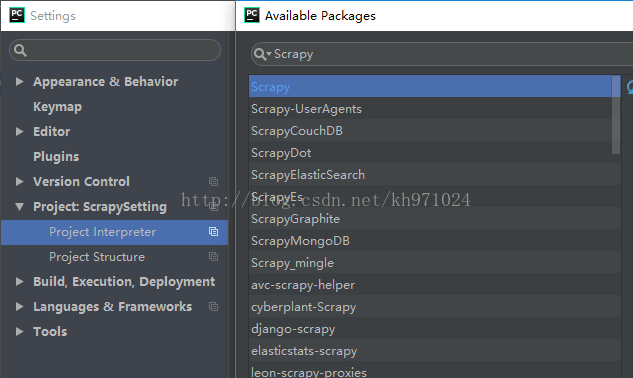Viewport: 633px width, 378px height.
Task: Focus the Settings search field
Action: [x=115, y=50]
